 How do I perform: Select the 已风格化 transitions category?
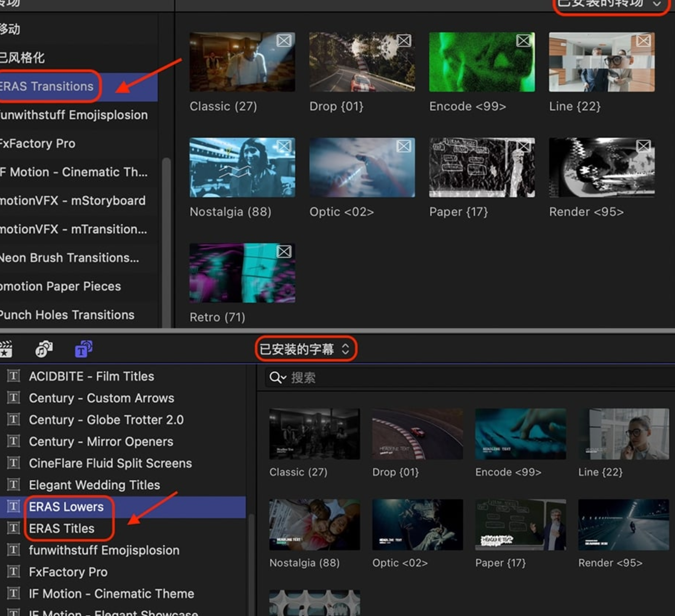pyautogui.click(x=79, y=58)
